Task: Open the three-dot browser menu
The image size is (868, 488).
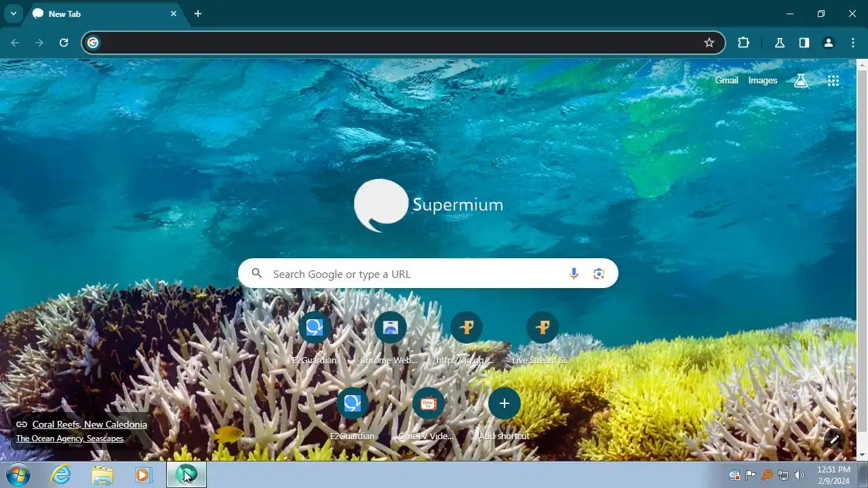Action: pyautogui.click(x=853, y=43)
